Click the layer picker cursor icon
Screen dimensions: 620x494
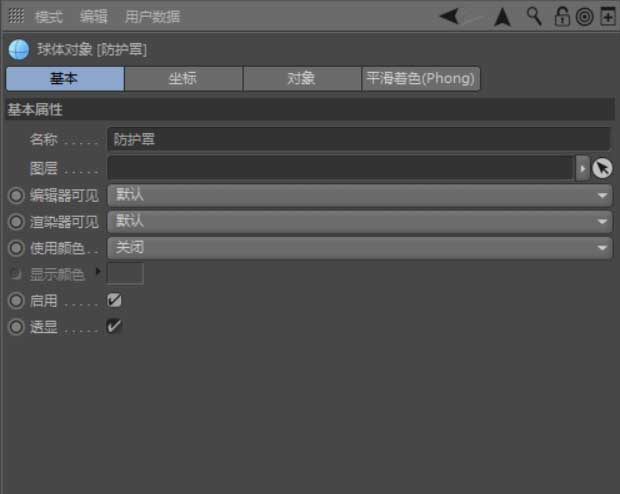(602, 168)
